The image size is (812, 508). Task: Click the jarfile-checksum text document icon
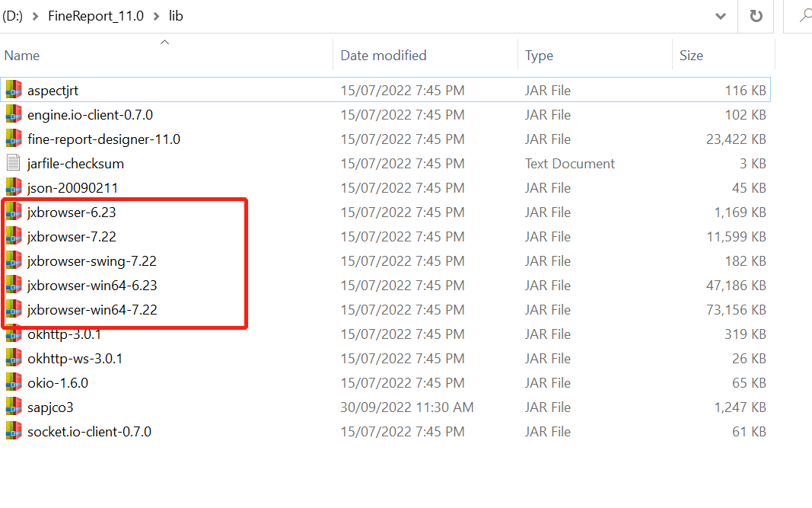(14, 163)
